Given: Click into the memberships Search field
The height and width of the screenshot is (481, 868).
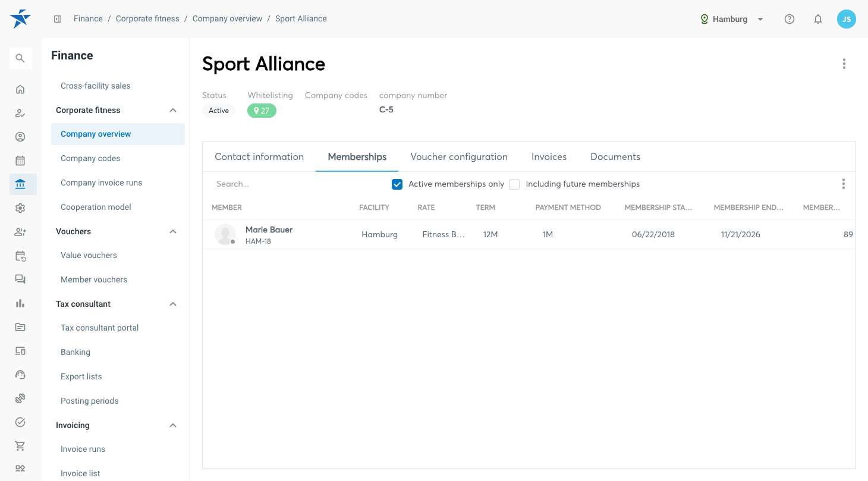Looking at the screenshot, I should (x=297, y=184).
